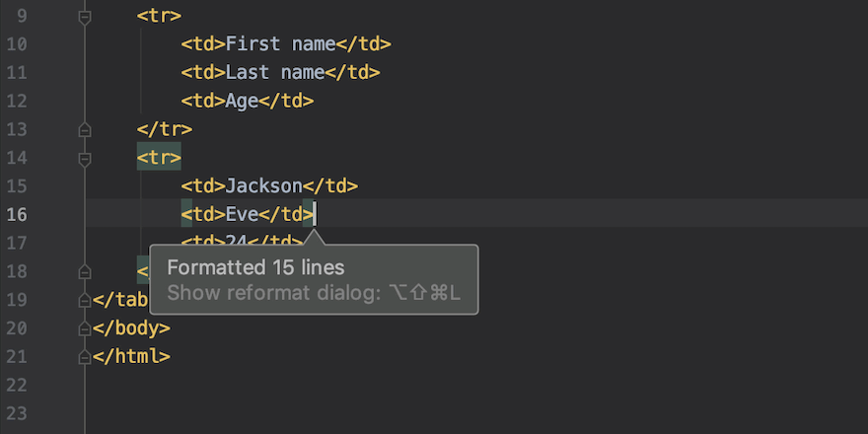This screenshot has width=868, height=434.
Task: Open the Show reformat dialog hint
Action: 314,294
